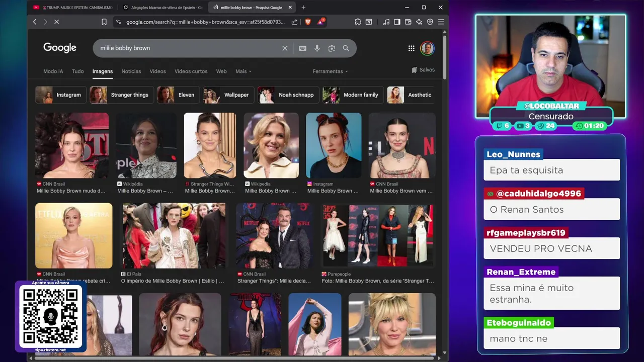
Task: Open Salvos saved items
Action: 423,70
